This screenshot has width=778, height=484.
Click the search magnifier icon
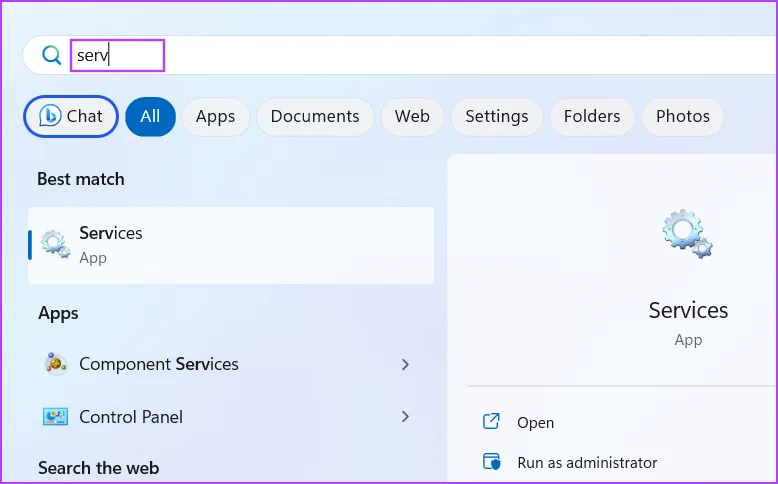click(x=52, y=55)
